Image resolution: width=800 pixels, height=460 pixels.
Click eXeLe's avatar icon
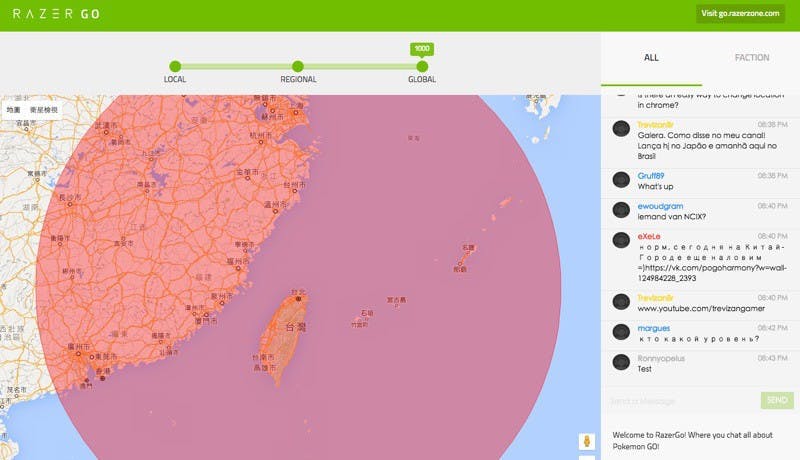tap(621, 240)
